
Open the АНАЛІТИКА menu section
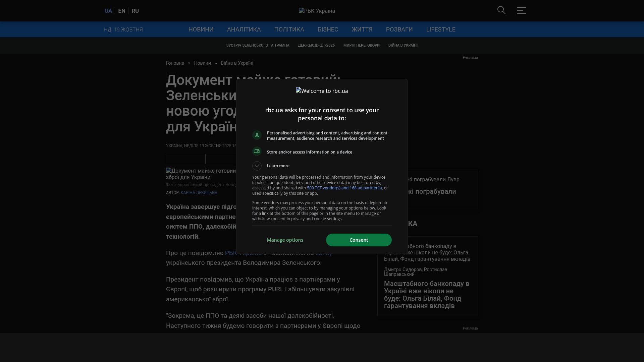(244, 29)
